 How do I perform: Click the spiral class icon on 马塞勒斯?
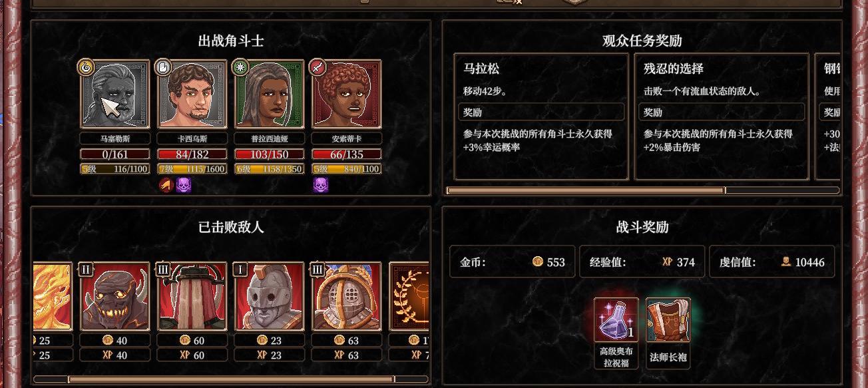point(85,67)
